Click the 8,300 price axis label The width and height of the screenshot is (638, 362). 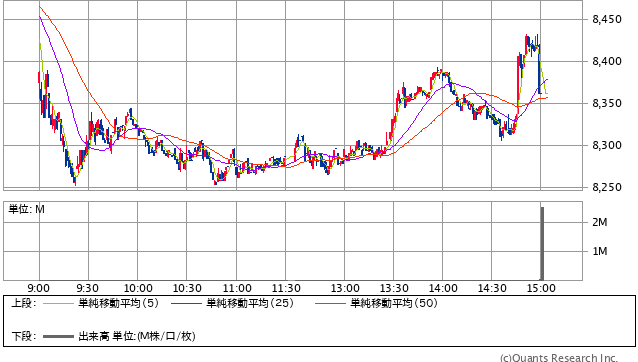tap(607, 145)
